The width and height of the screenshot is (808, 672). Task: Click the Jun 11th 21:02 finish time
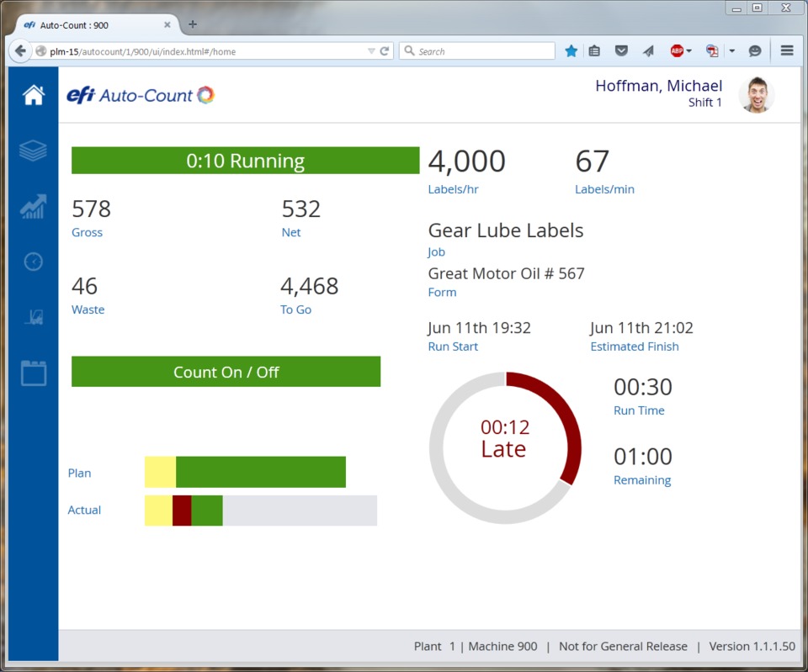click(x=641, y=328)
